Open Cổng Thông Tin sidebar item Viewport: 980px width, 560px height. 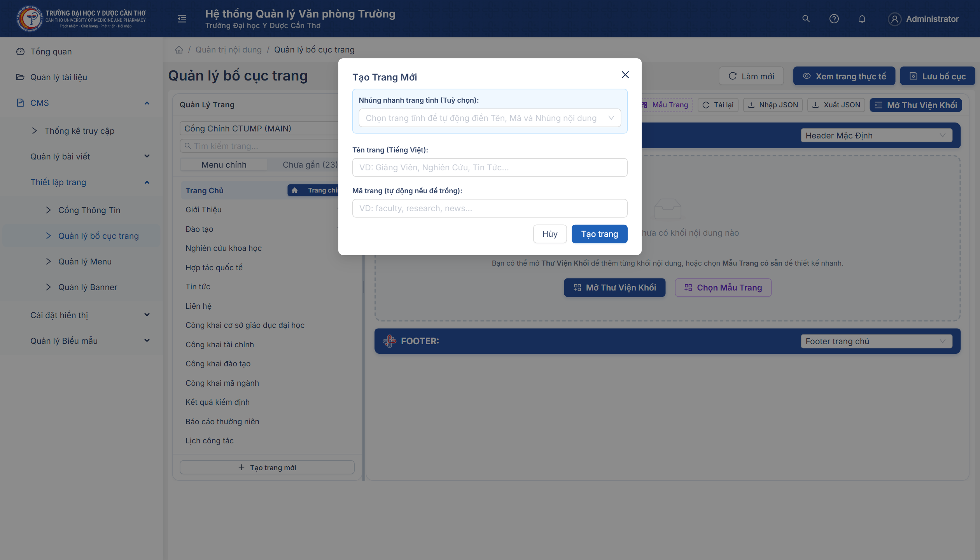(82, 210)
